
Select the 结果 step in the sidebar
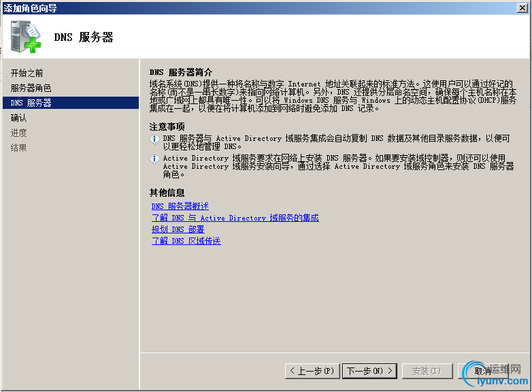[x=18, y=148]
